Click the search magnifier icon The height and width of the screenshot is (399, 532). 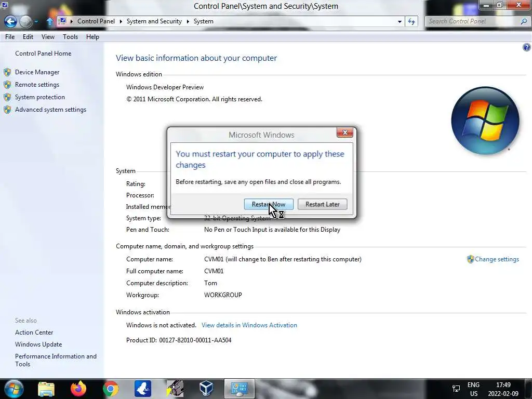pos(524,21)
